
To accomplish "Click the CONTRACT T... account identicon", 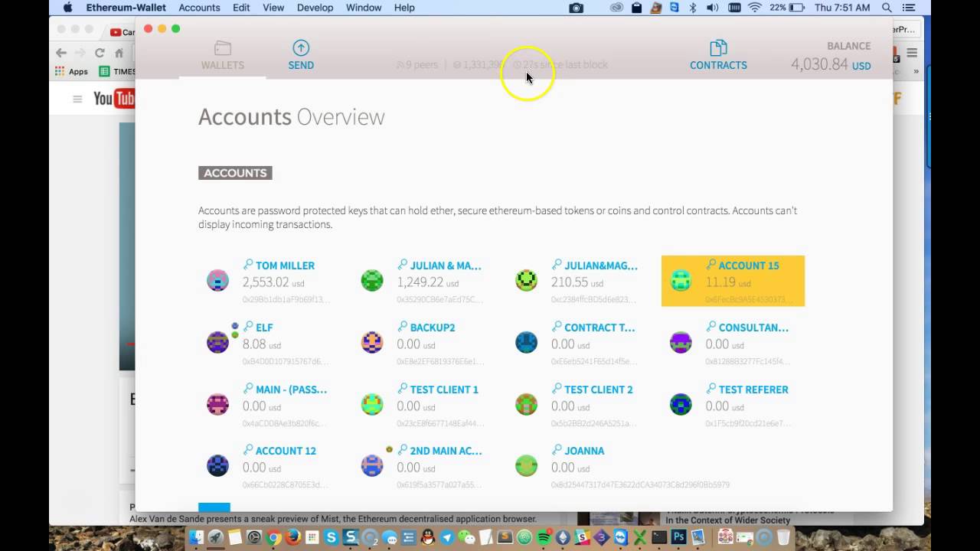I will pos(526,342).
